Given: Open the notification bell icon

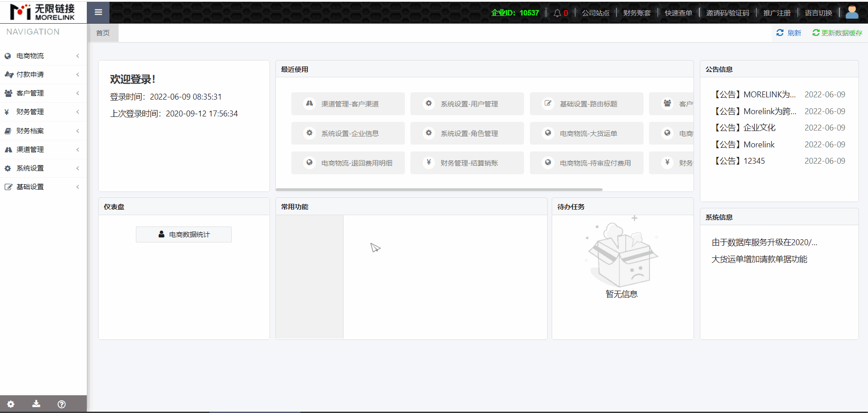Looking at the screenshot, I should pos(557,13).
